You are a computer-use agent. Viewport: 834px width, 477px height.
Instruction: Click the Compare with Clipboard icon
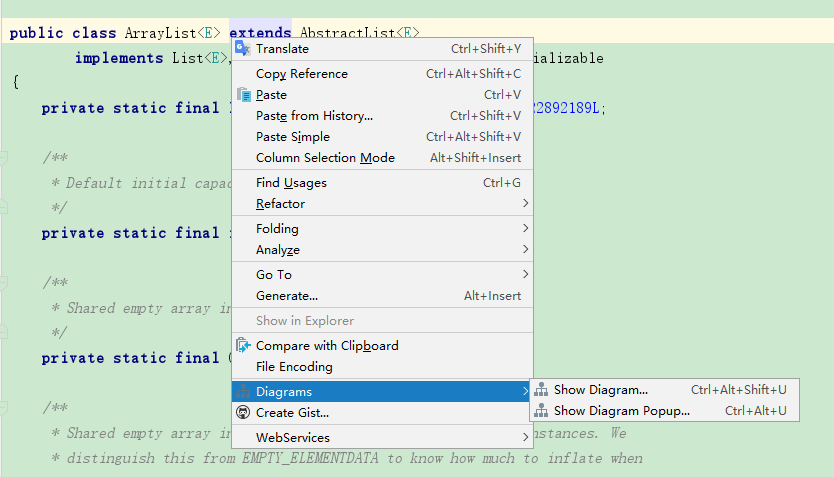243,345
